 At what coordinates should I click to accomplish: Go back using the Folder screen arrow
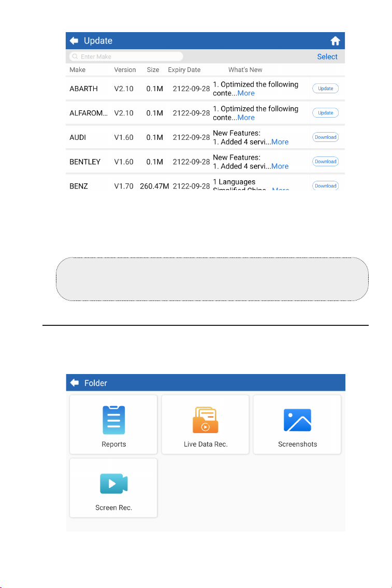pos(75,382)
